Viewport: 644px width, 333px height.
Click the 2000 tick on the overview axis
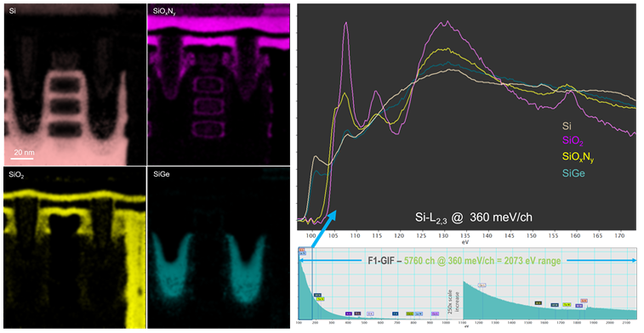point(609,322)
